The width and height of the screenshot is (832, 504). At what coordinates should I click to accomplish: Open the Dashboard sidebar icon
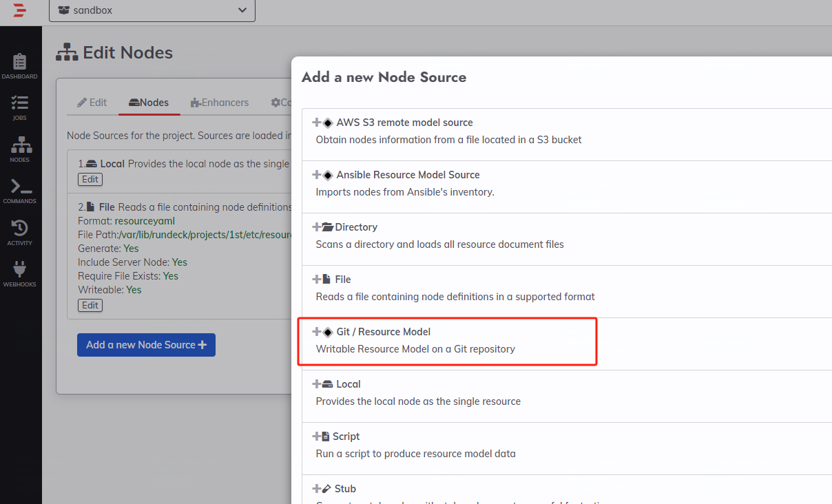[20, 67]
